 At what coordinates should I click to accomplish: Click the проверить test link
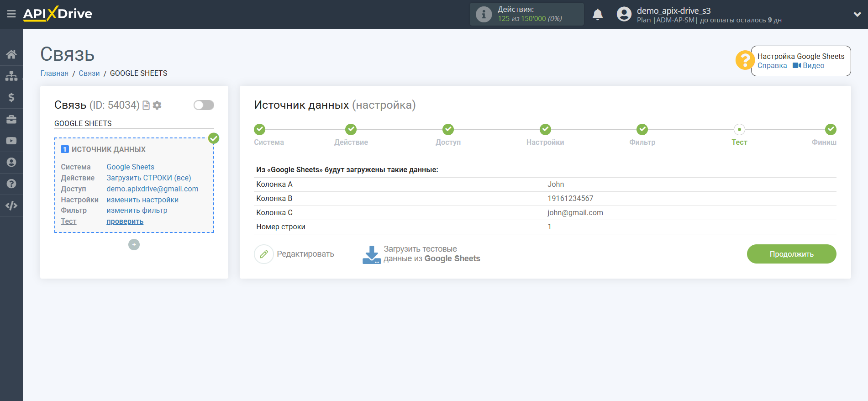pos(125,221)
